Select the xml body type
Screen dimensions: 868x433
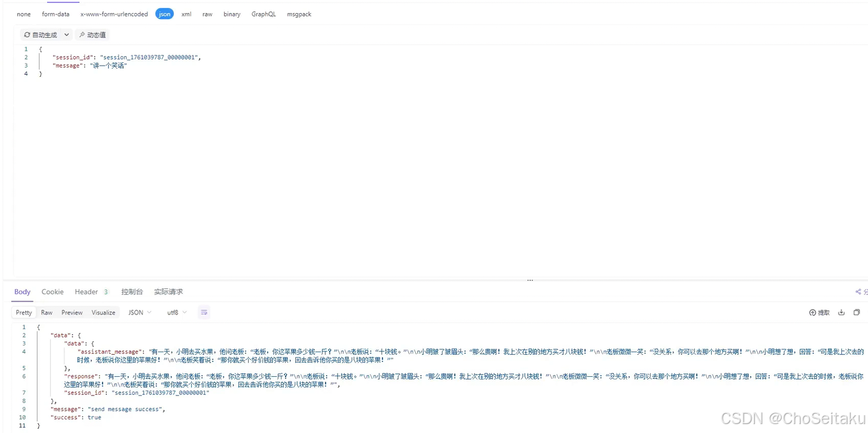(186, 14)
